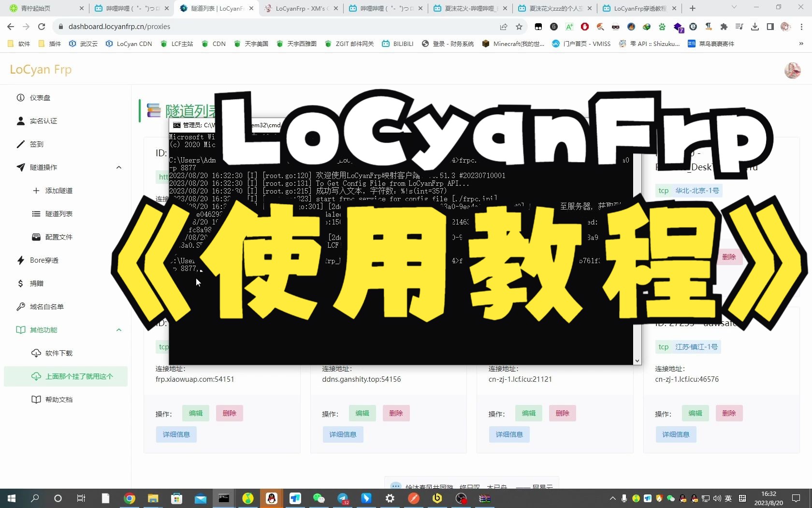
Task: Open cmd terminal icon in taskbar
Action: coord(224,498)
